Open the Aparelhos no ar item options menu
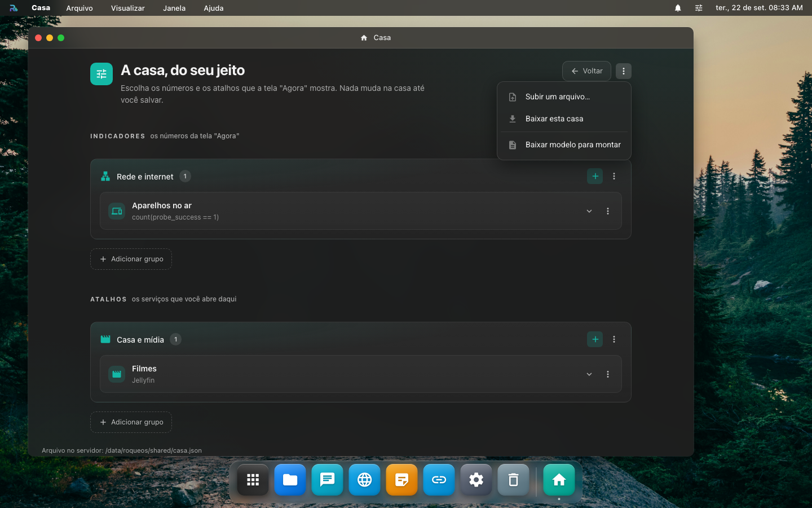 [608, 211]
